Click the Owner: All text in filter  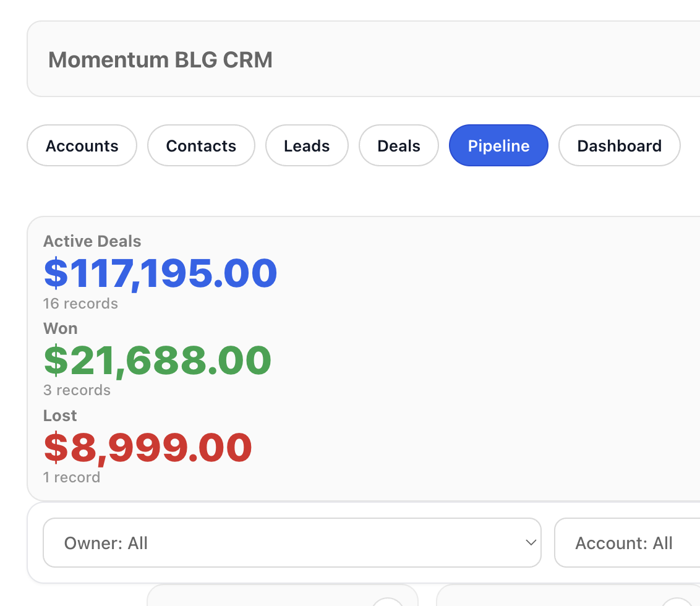pos(106,544)
